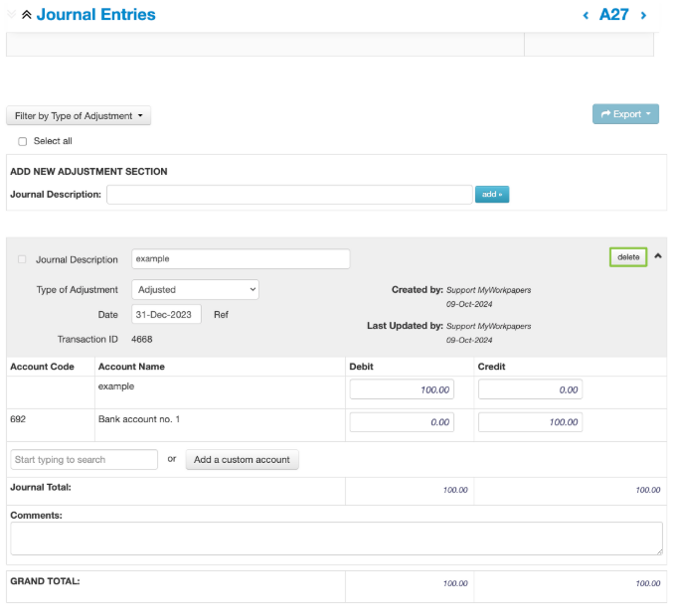Click the debit field for example row

click(402, 389)
